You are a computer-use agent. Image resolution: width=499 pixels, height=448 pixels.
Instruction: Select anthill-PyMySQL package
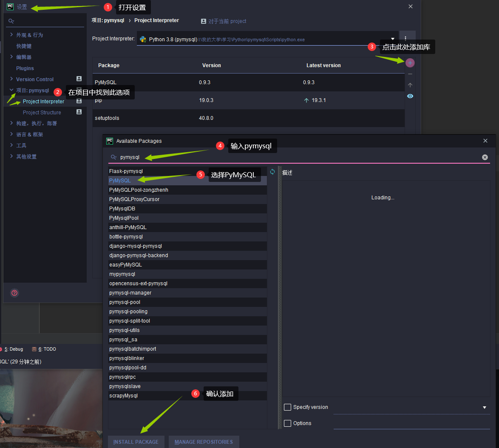pos(187,227)
